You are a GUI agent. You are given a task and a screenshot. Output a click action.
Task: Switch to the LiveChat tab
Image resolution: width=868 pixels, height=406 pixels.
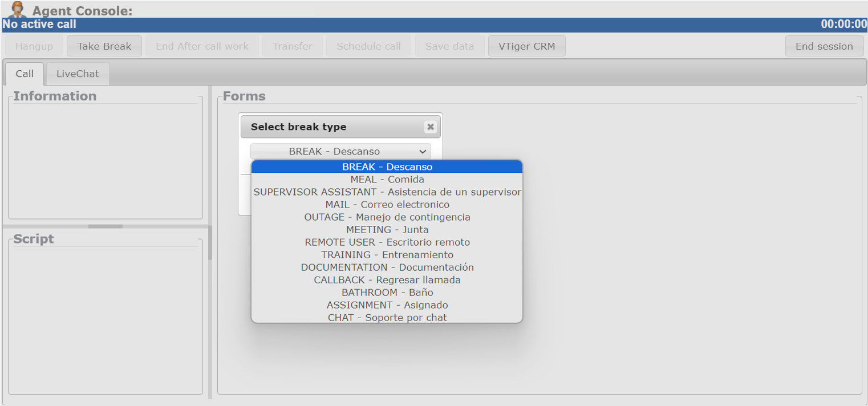click(x=78, y=74)
